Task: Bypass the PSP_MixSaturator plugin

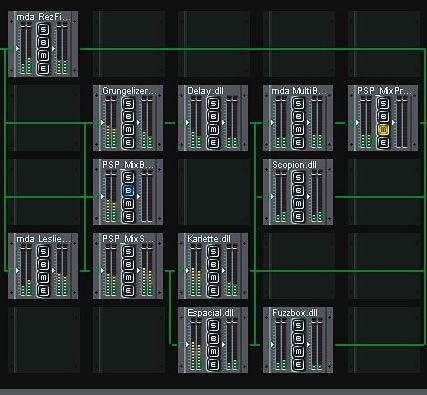Action: pos(128,265)
